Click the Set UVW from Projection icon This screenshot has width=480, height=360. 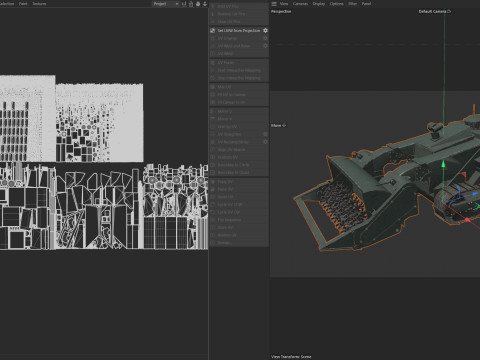coord(212,30)
